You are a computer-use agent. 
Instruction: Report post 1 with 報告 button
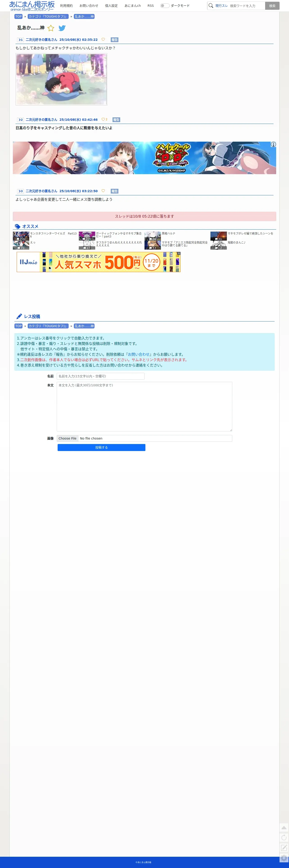[115, 40]
